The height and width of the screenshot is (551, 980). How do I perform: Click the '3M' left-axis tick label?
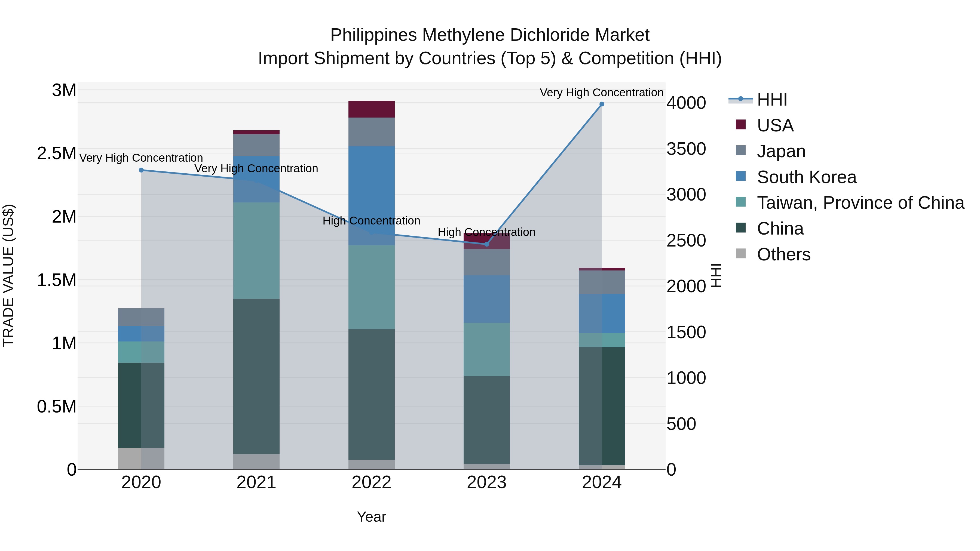64,90
